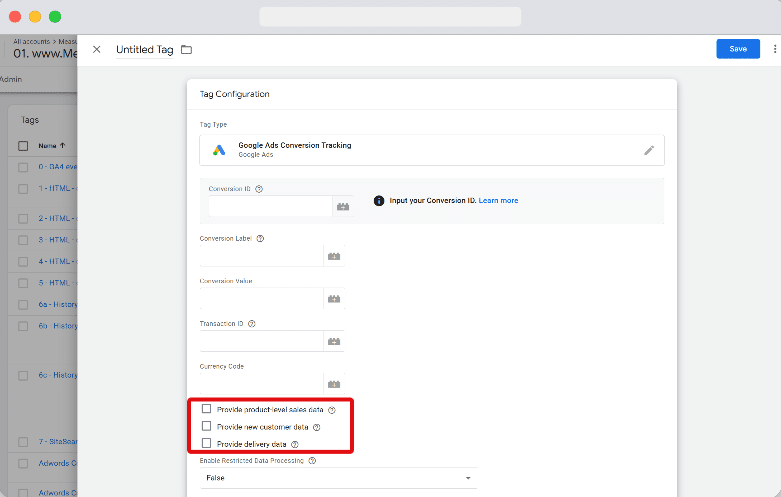The width and height of the screenshot is (781, 497).
Task: Open the 2 - HTML tag
Action: pyautogui.click(x=58, y=219)
